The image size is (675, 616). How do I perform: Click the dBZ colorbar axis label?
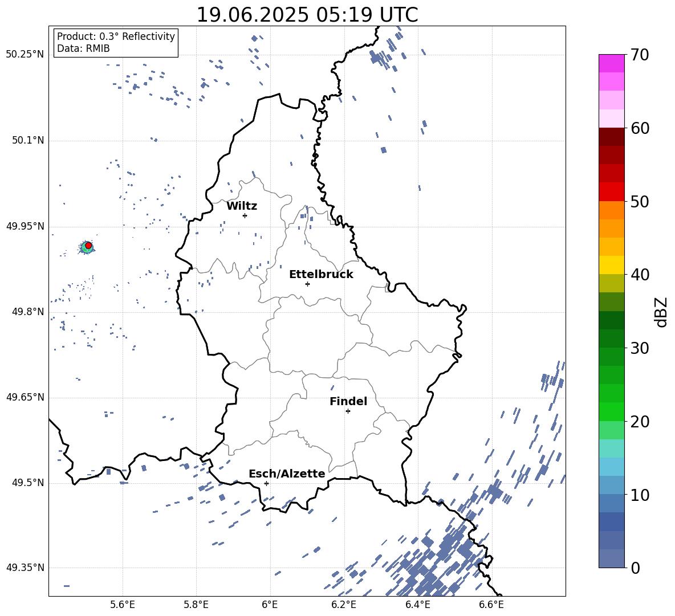click(x=662, y=312)
